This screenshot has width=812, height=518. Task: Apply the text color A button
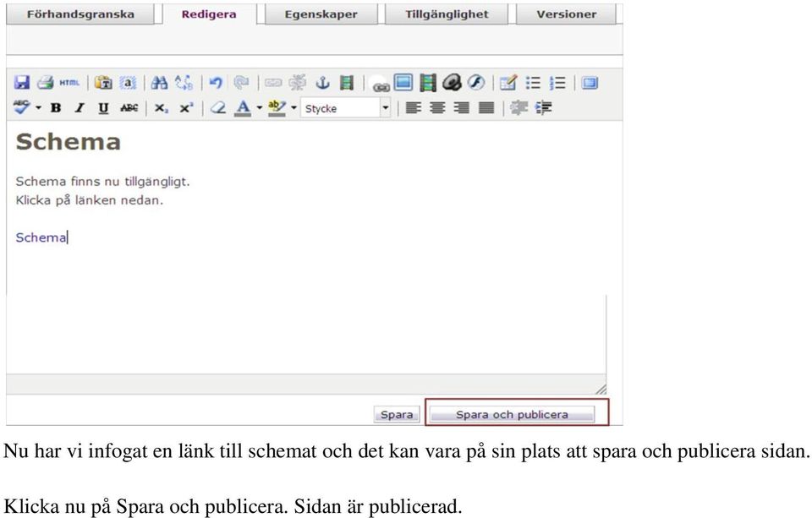click(x=243, y=108)
